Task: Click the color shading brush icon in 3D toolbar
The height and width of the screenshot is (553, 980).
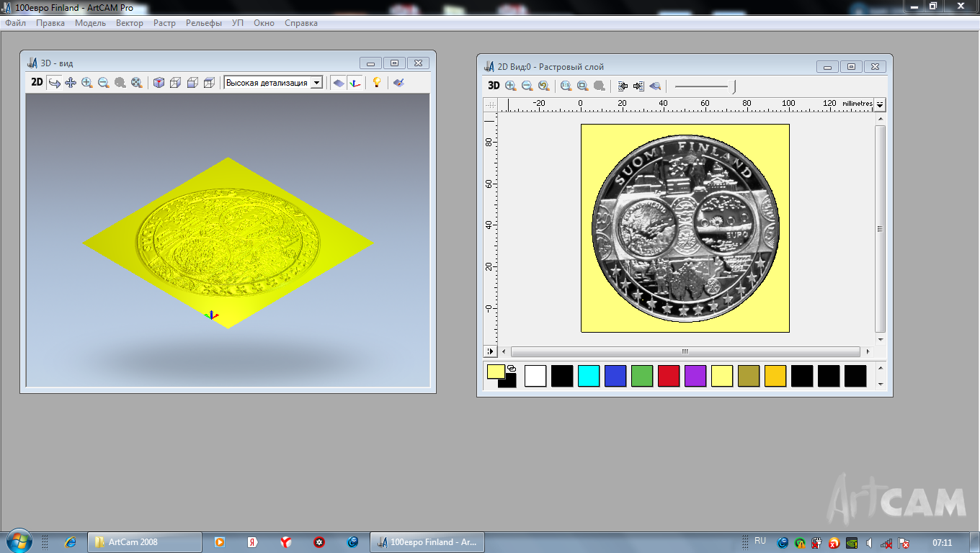Action: point(398,83)
